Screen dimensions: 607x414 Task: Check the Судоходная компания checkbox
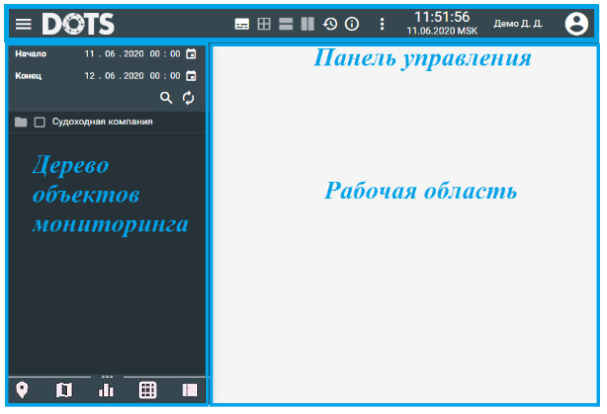pos(40,122)
